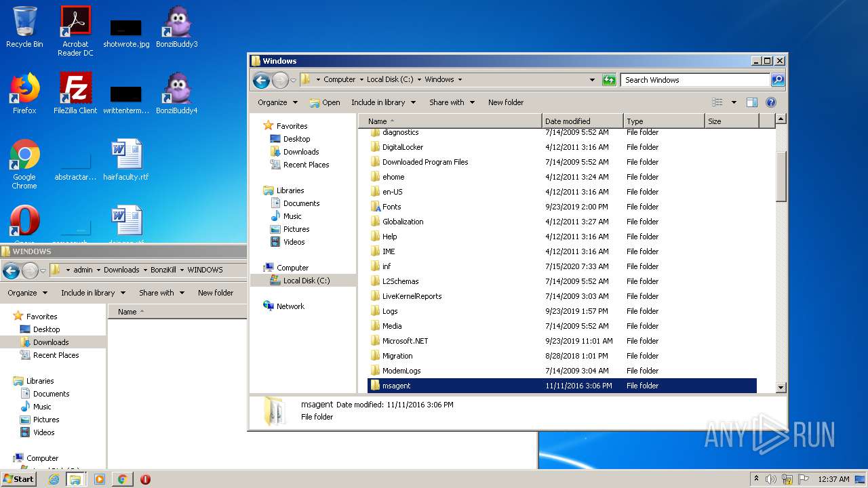Image resolution: width=868 pixels, height=488 pixels.
Task: Select Google Chrome desktop shortcut
Action: [x=24, y=164]
